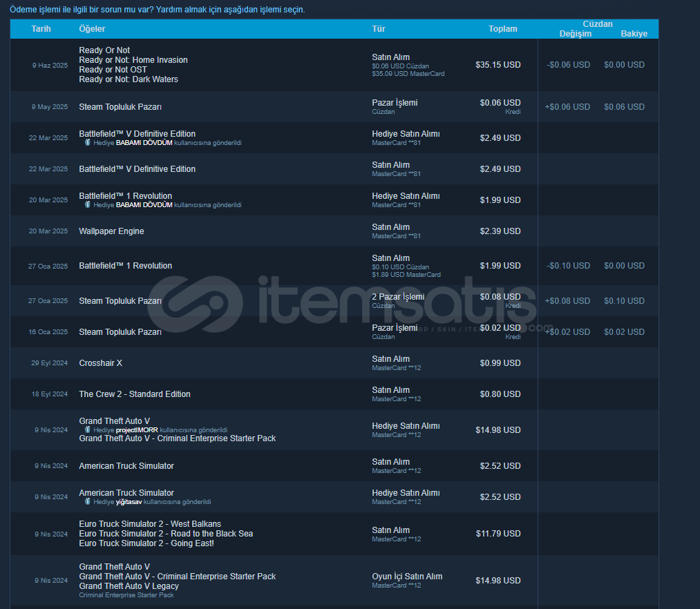
Task: Click the $2.39 USD total
Action: coord(500,231)
